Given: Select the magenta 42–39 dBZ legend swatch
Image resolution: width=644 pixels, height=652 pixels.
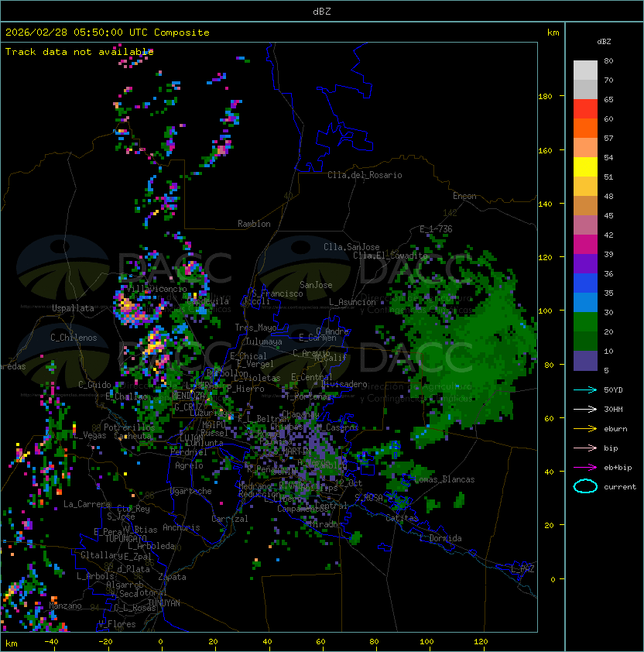Looking at the screenshot, I should point(585,245).
